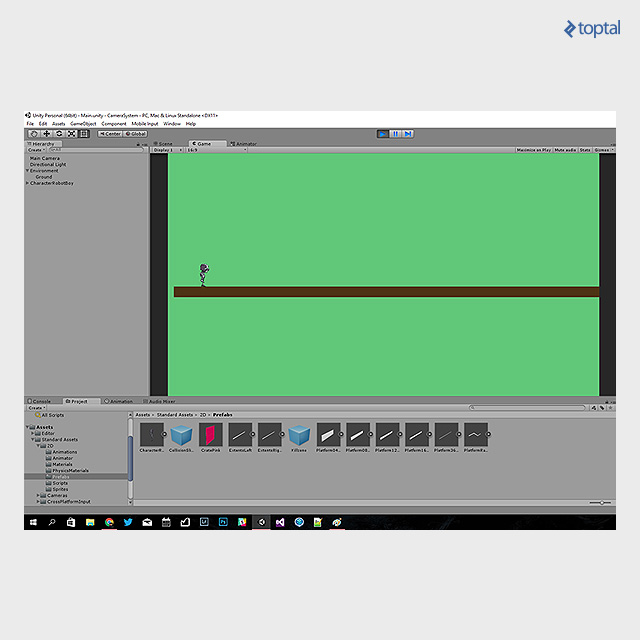The image size is (640, 640).
Task: Select the Rect transform tool
Action: 84,133
